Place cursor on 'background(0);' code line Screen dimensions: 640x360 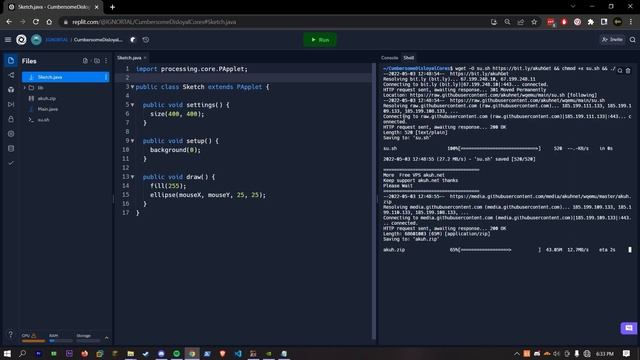[x=175, y=150]
